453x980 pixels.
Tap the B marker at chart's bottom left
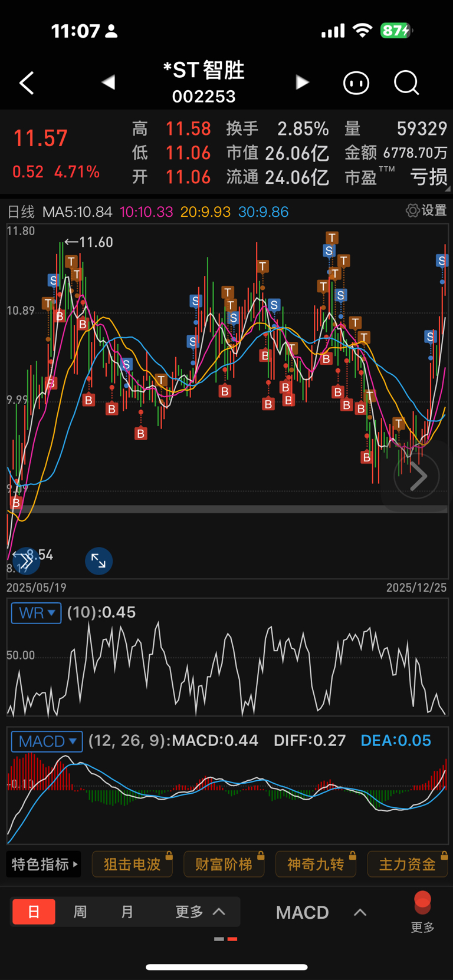click(16, 503)
